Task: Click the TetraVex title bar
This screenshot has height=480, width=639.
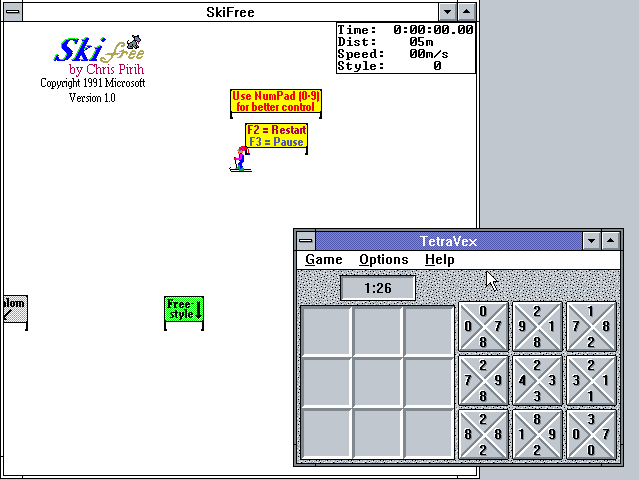Action: (449, 241)
